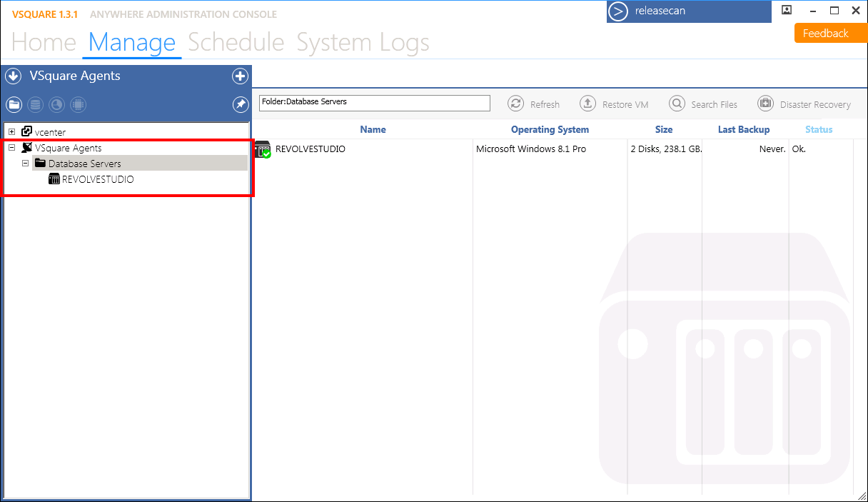Click the Disaster Recovery medkit icon
The image size is (868, 502).
pos(765,104)
